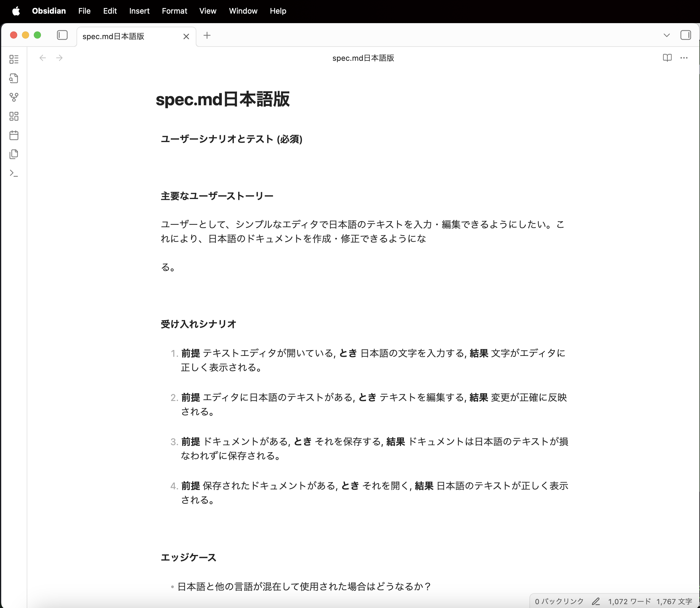Open the more options ellipsis icon
Screen dimensions: 700x608
click(684, 58)
